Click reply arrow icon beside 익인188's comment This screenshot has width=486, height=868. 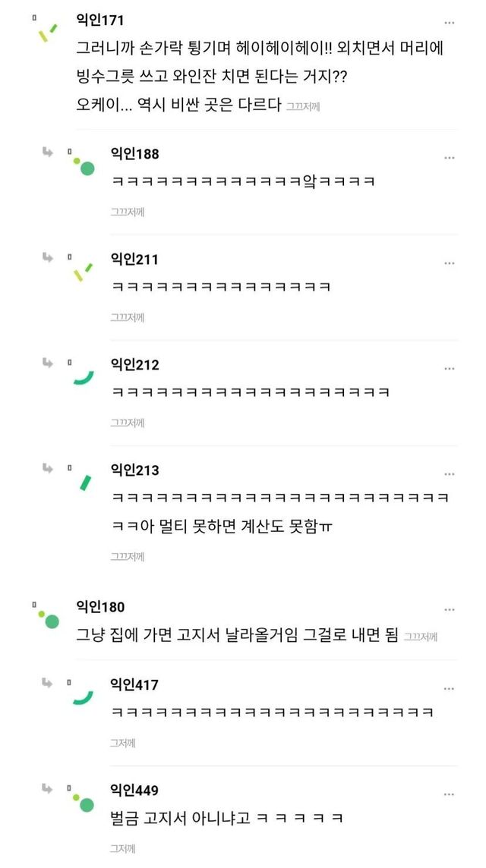[48, 153]
